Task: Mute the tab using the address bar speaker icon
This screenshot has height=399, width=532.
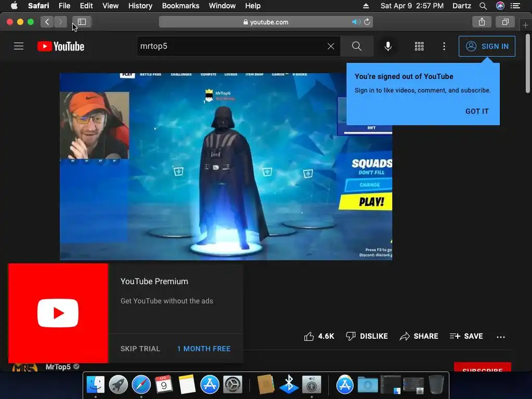Action: 356,22
